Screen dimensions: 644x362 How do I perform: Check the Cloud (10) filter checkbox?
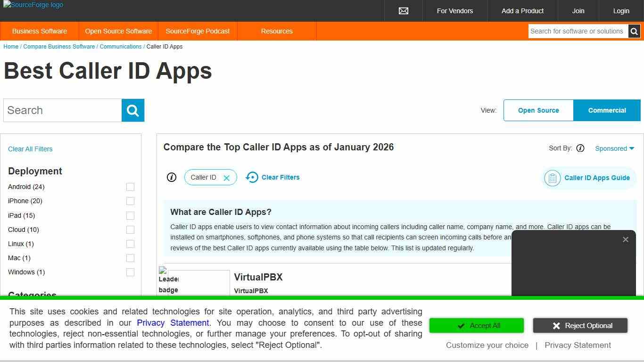pos(130,230)
